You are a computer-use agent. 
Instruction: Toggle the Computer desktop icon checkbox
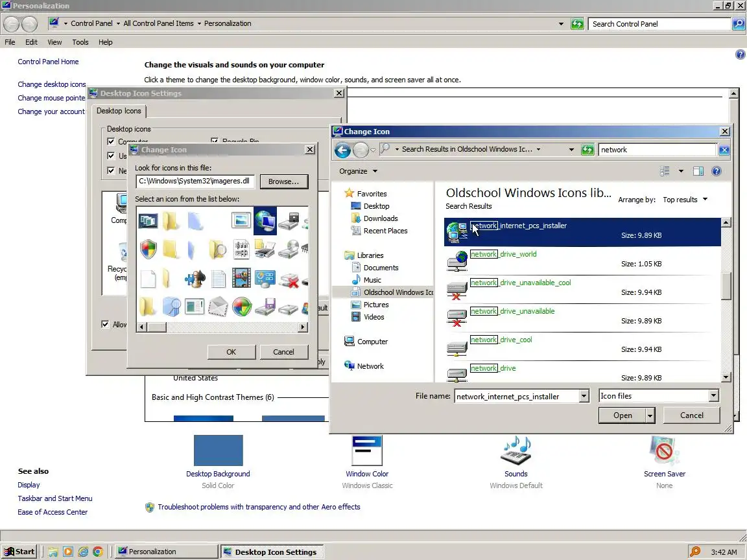coord(111,141)
